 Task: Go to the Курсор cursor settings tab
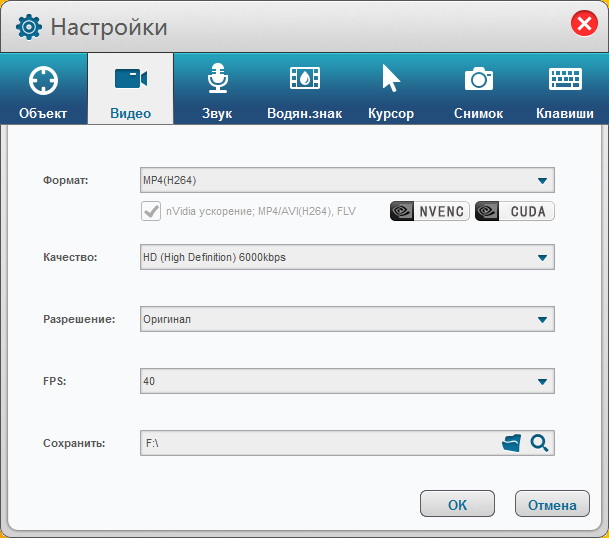pyautogui.click(x=391, y=90)
